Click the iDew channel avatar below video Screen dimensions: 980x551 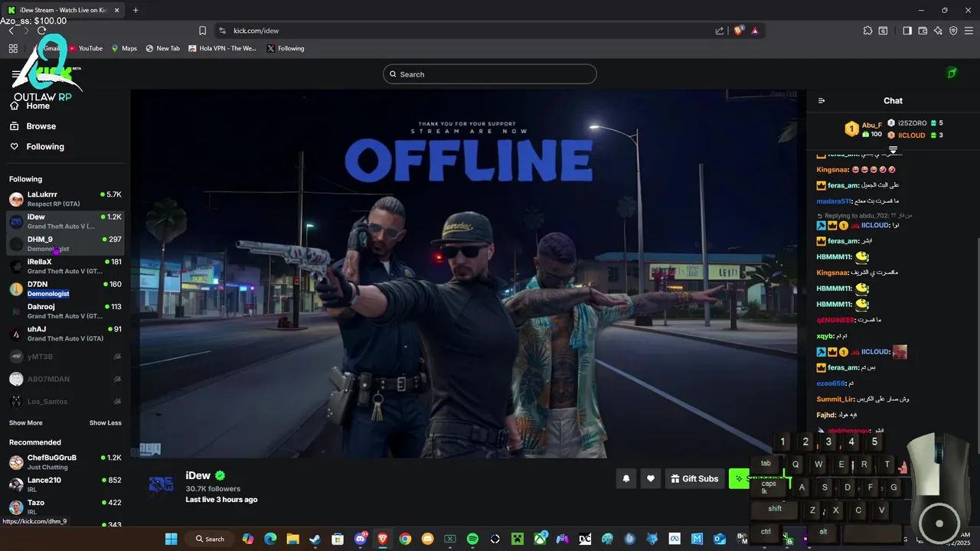coord(161,484)
